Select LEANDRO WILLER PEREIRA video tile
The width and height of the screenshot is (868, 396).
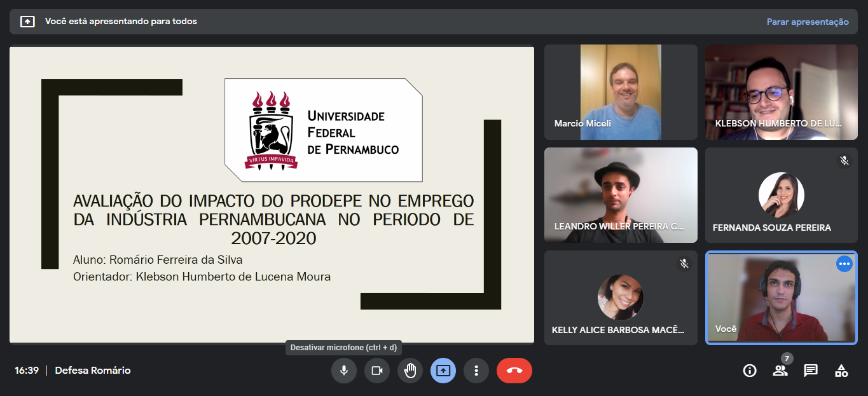[621, 195]
